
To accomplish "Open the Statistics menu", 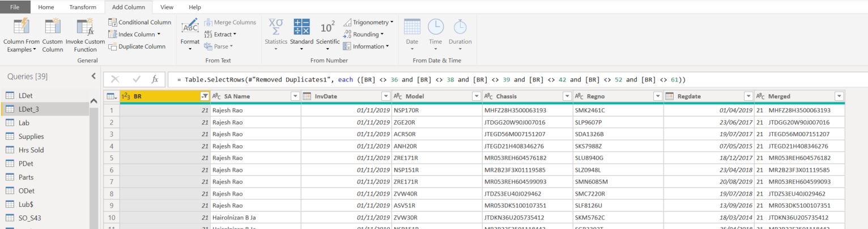I will (x=276, y=35).
